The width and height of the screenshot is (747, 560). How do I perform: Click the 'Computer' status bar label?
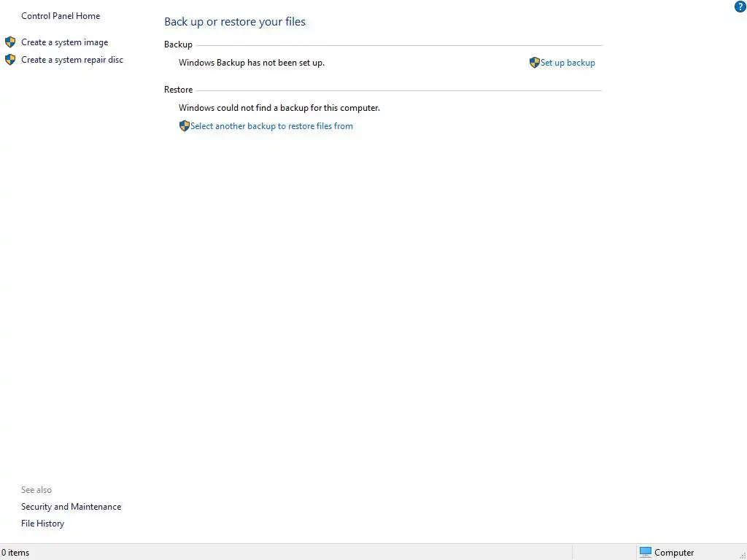pos(674,553)
